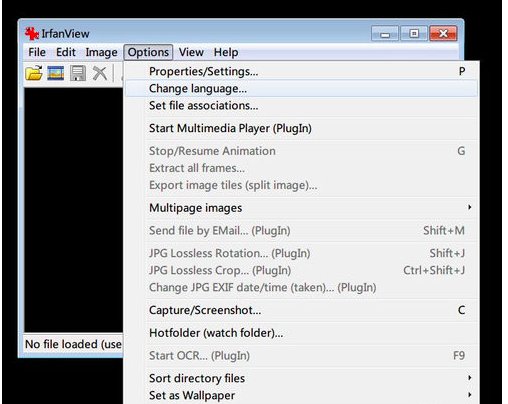This screenshot has height=404, width=508.
Task: Expand the Set as Wallpaper submenu
Action: [302, 395]
